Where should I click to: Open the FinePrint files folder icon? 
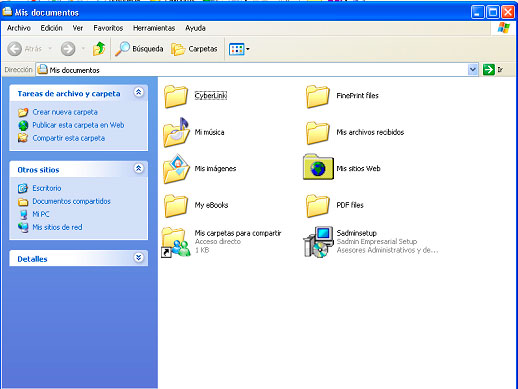point(318,96)
